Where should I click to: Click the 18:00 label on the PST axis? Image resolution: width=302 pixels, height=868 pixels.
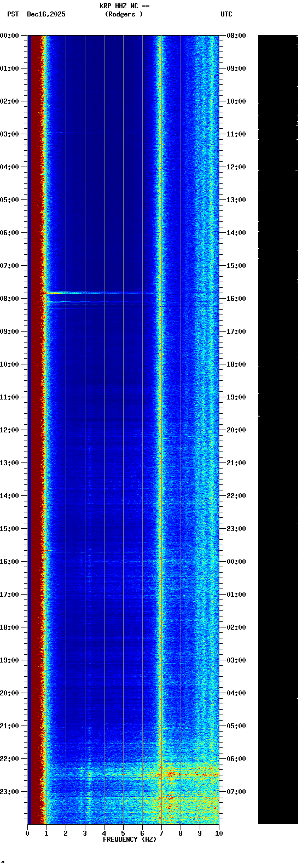(x=10, y=627)
